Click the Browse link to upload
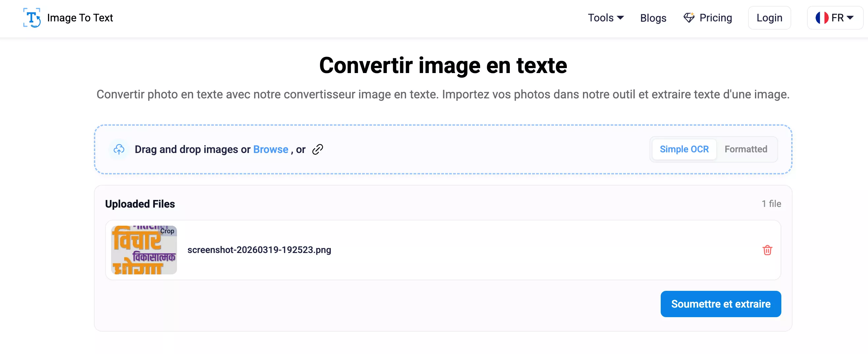The height and width of the screenshot is (354, 868). pos(270,149)
